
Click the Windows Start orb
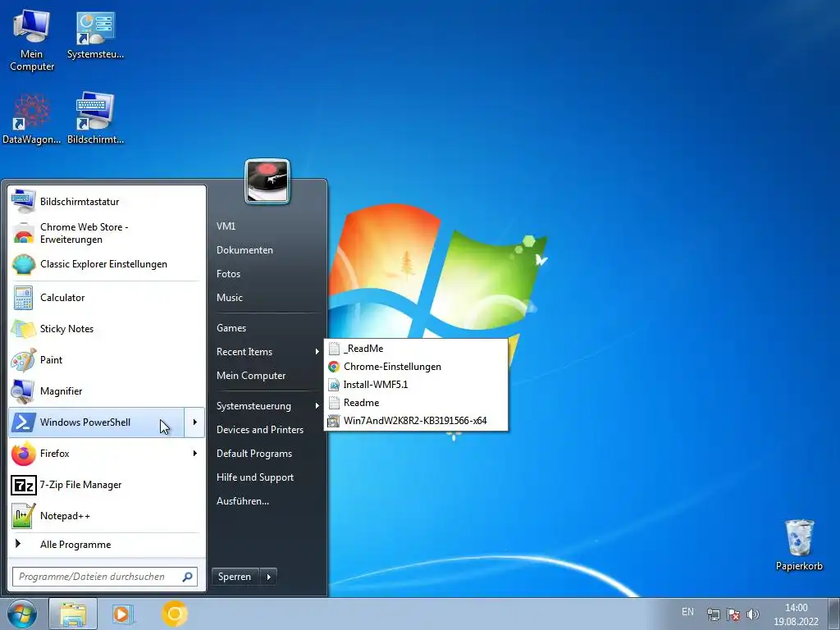[22, 614]
